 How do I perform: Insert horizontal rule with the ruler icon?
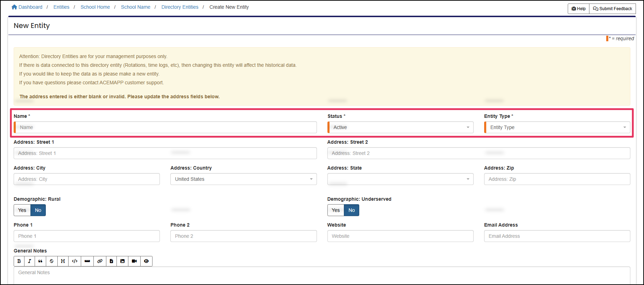pyautogui.click(x=87, y=261)
